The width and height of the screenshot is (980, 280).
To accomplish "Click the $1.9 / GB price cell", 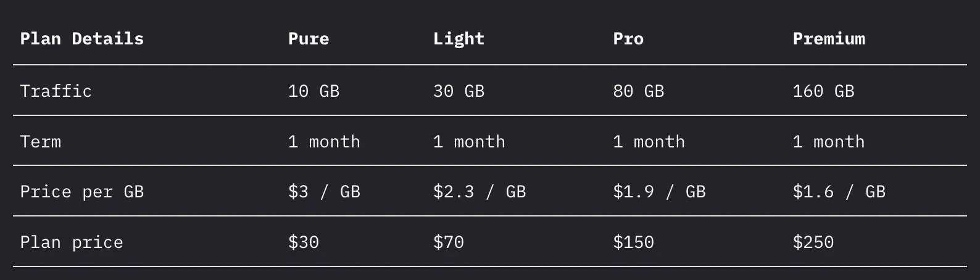I will [x=659, y=192].
